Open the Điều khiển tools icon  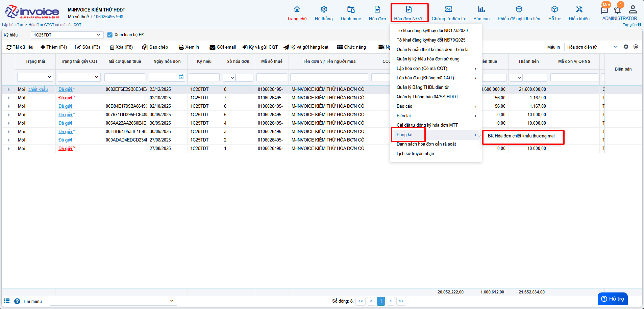pyautogui.click(x=579, y=9)
